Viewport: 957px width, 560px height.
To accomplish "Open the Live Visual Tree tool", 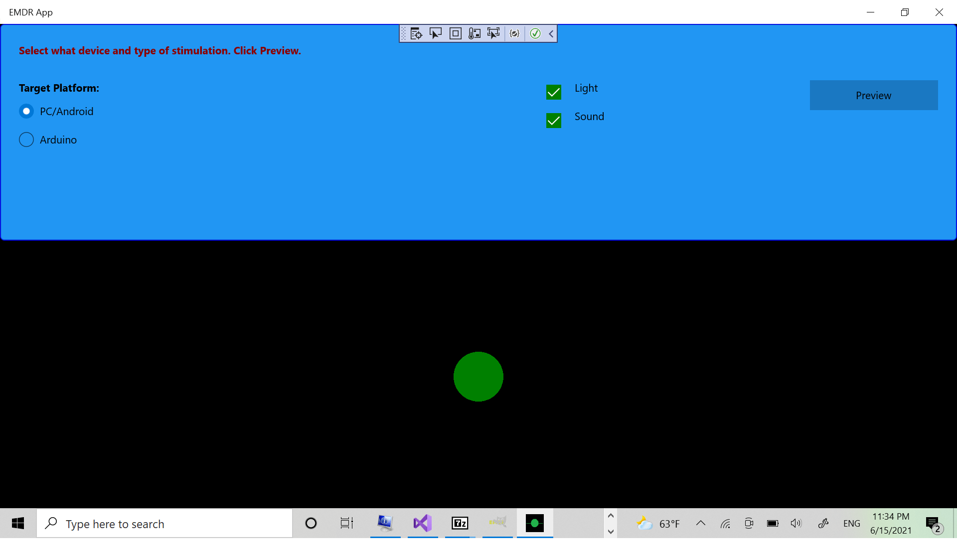I will pos(416,33).
